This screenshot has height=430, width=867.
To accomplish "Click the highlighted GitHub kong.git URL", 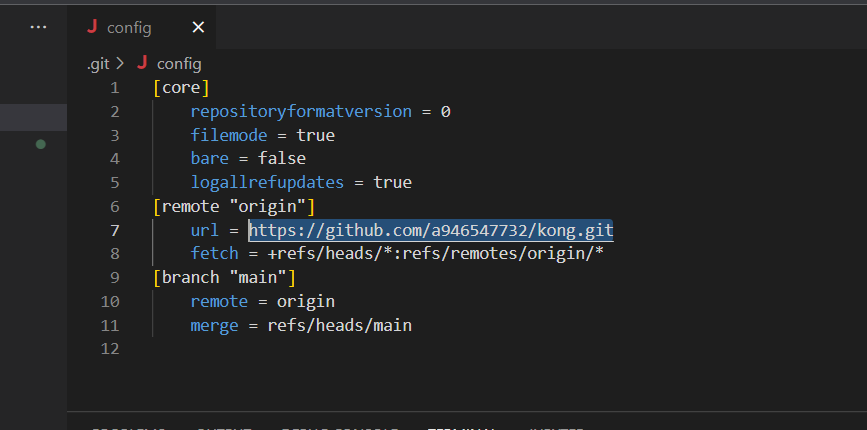I will tap(430, 231).
